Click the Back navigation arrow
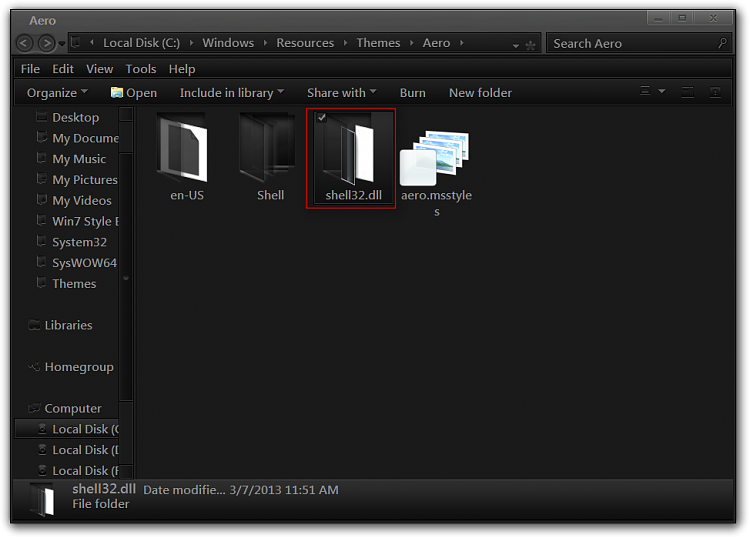Screen dimensions: 750x538 24,44
